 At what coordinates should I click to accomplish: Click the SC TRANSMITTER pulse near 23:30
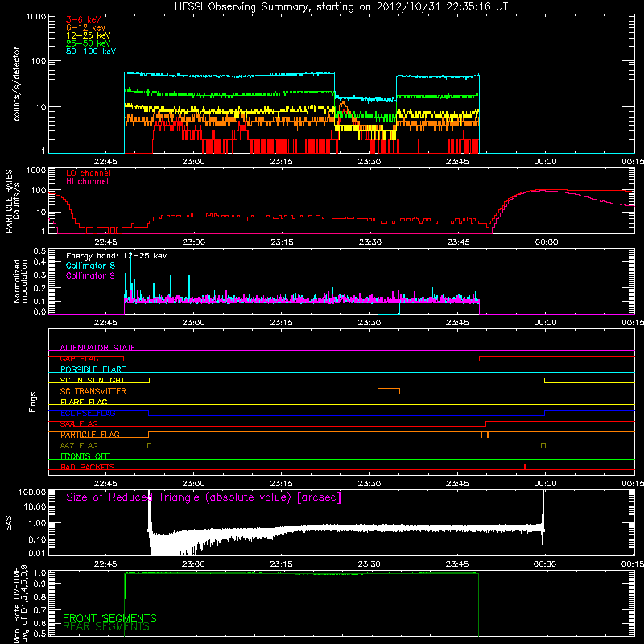point(389,391)
